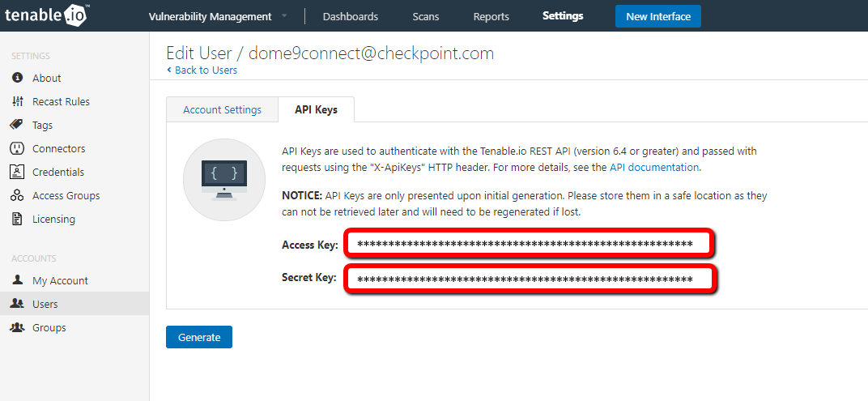Click the Groups icon in sidebar

click(x=17, y=327)
